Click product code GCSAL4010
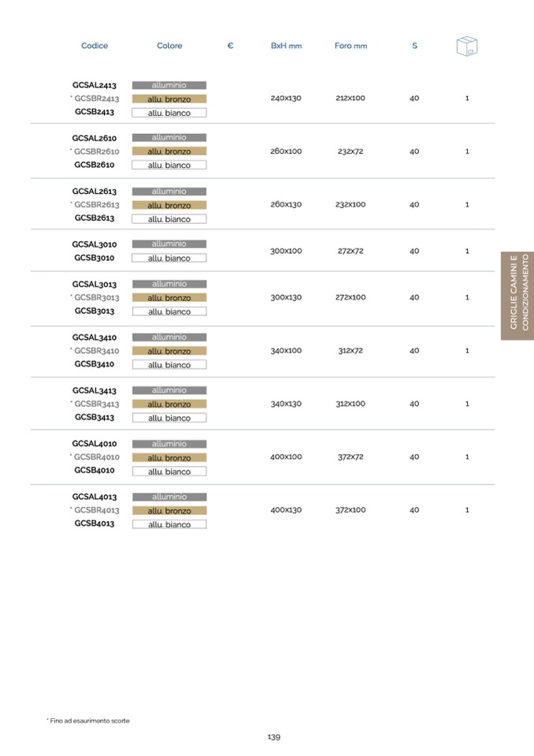The image size is (534, 756). [x=95, y=444]
